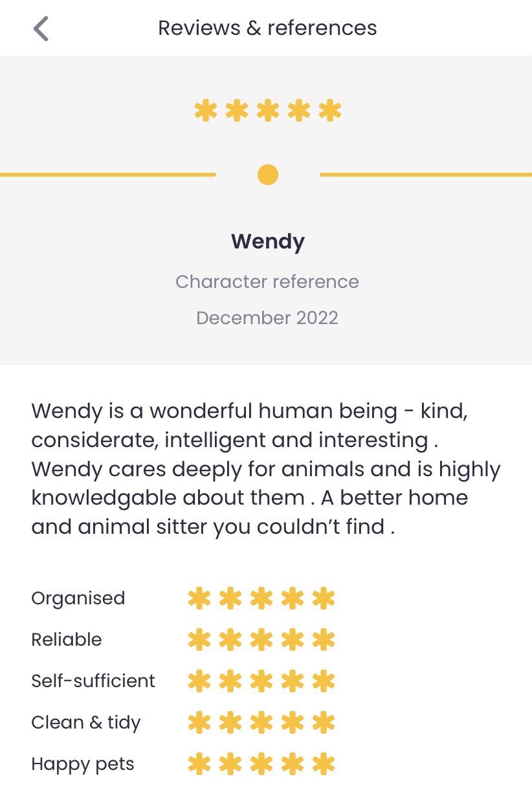
Task: Click the Reviews & references title
Action: coord(267,28)
